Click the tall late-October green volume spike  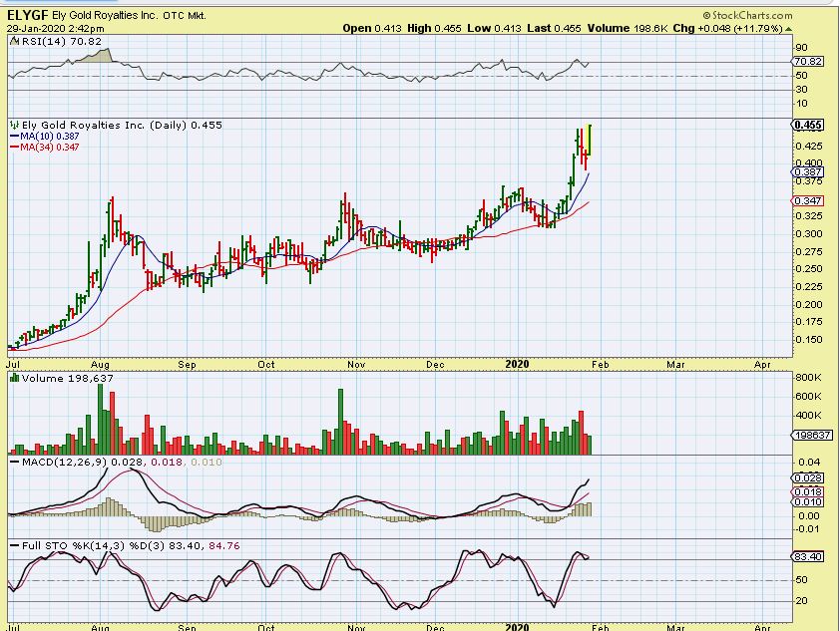tap(340, 423)
